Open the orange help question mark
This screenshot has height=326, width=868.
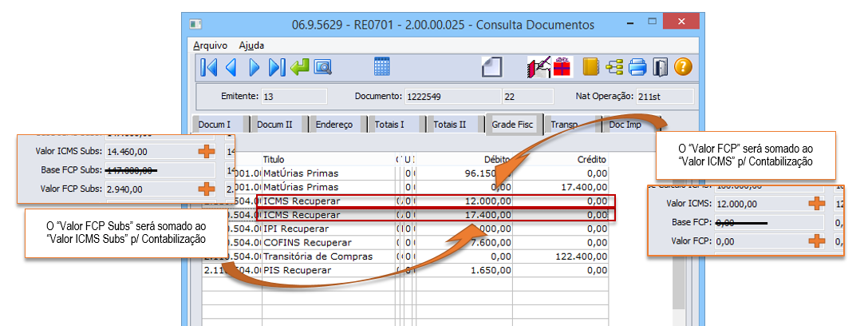[684, 67]
